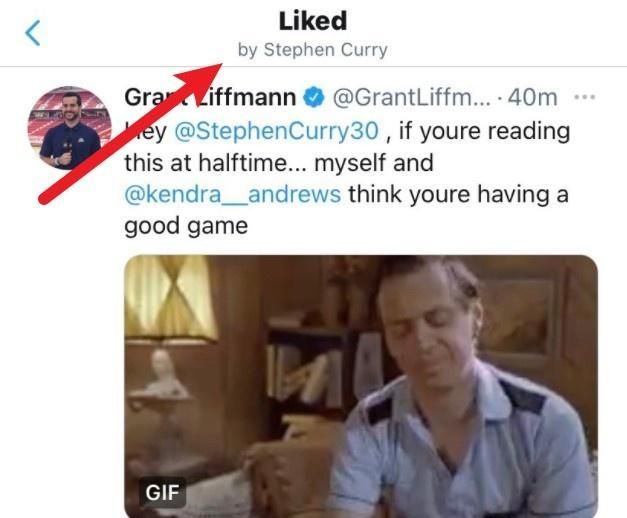The image size is (627, 518).
Task: Click the white figurine in the GIF
Action: tap(165, 376)
